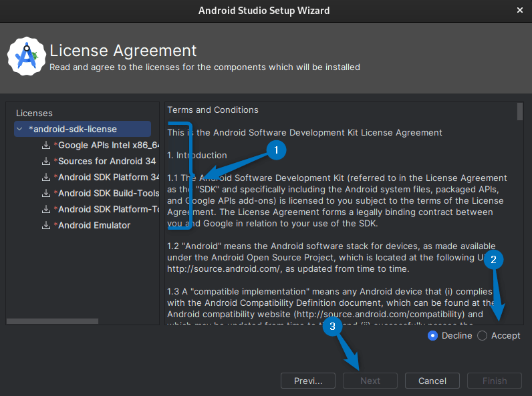This screenshot has height=396, width=532.
Task: Select the *android-sdk-license row
Action: 82,129
